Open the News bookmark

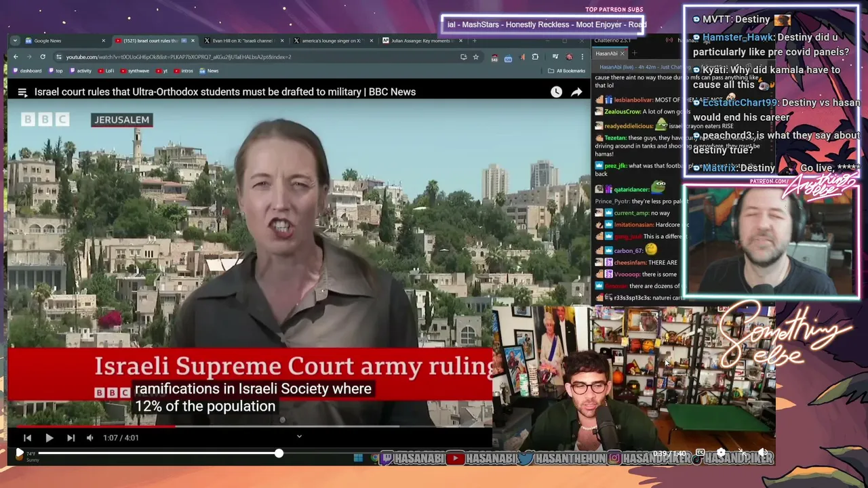point(210,70)
